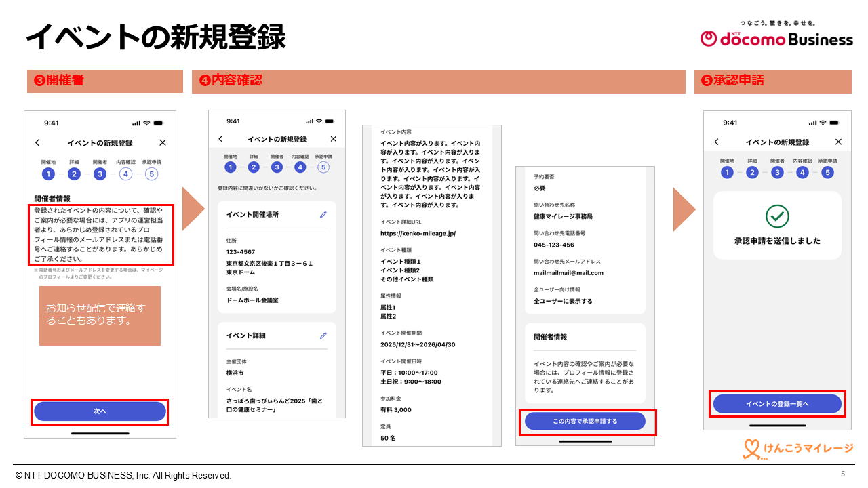The image size is (868, 488).
Task: Edit イベント詳細 using the pencil icon
Action: tap(323, 335)
